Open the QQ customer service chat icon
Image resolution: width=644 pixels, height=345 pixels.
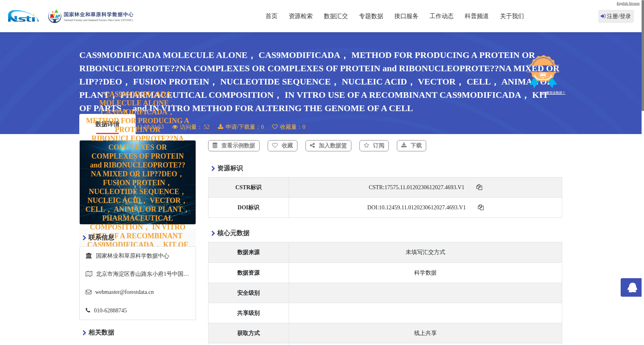(x=631, y=287)
